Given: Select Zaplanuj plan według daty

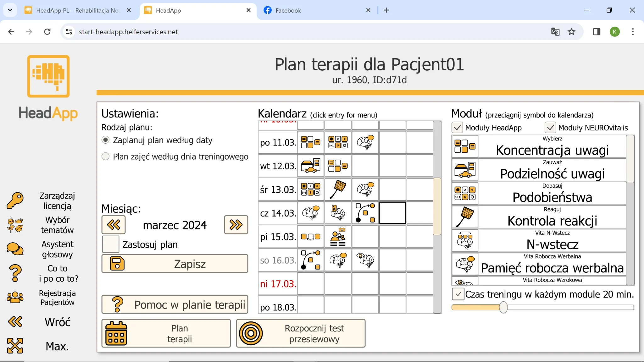Looking at the screenshot, I should (106, 140).
